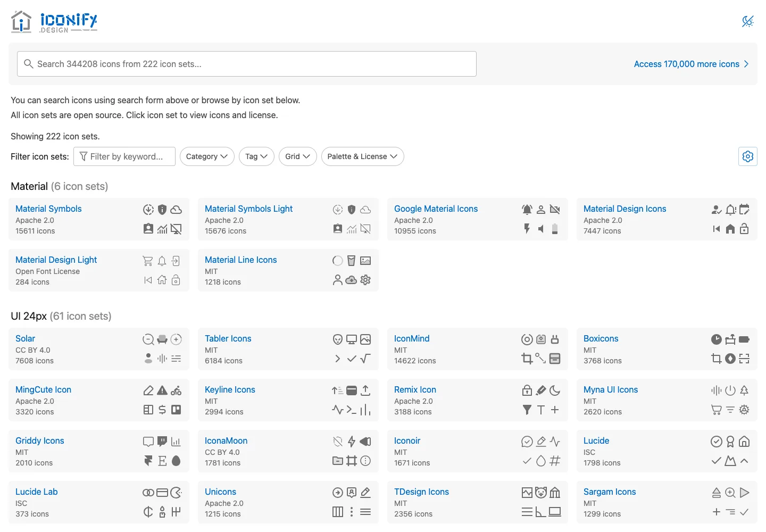The width and height of the screenshot is (766, 532).
Task: Open the Tag dropdown
Action: 256,156
